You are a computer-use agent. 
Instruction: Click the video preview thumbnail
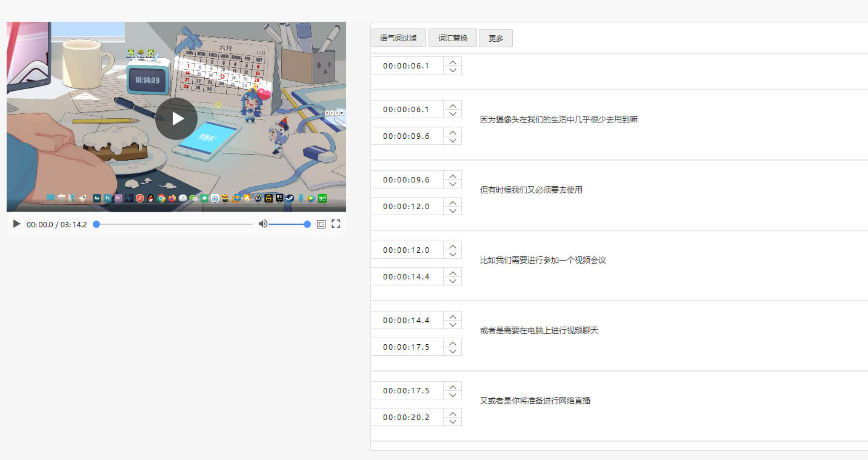176,117
